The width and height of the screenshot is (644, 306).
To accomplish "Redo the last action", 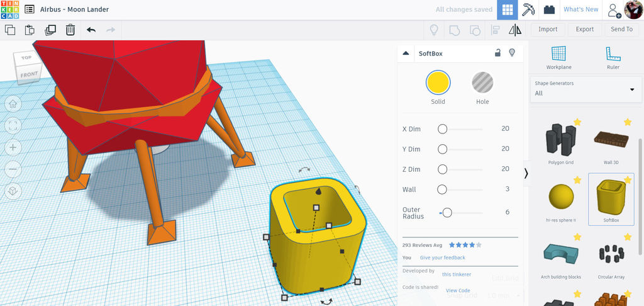I will coord(111,30).
